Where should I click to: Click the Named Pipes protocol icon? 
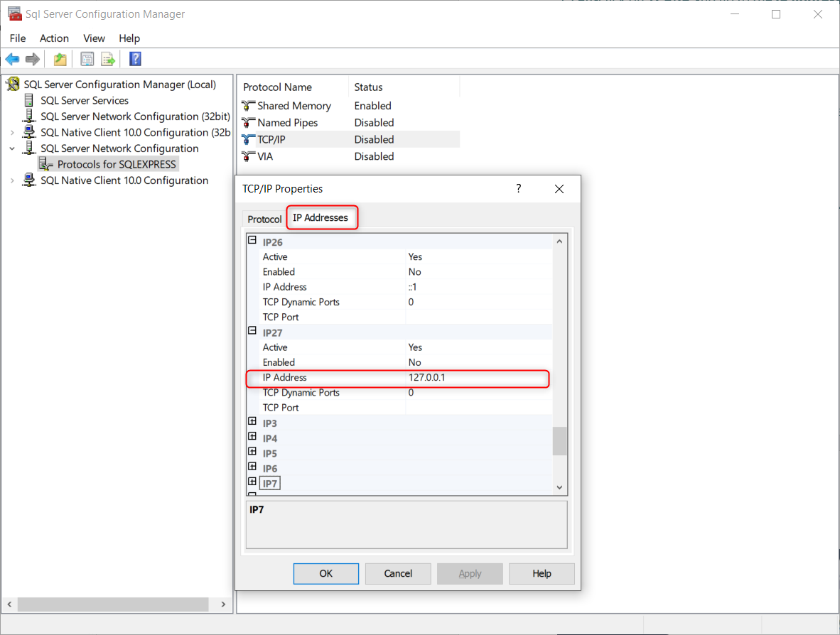(x=248, y=123)
